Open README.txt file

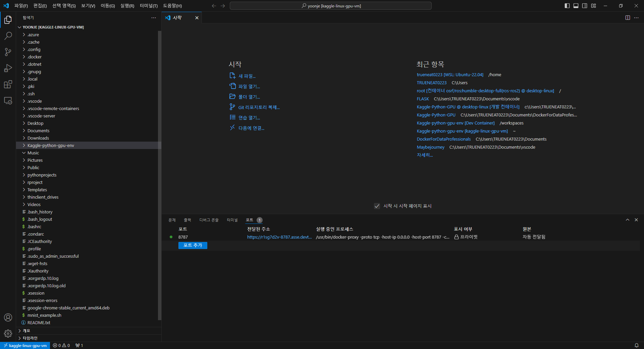pos(89,322)
